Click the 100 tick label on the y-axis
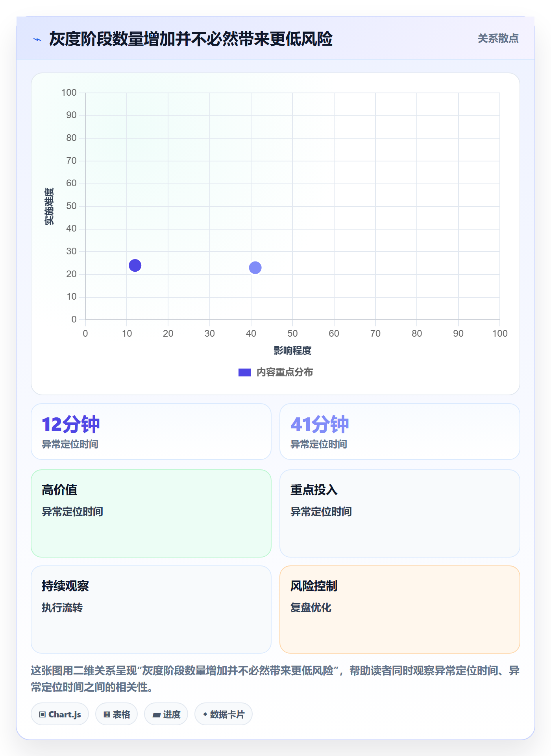Screen dimensions: 551x756 [x=69, y=93]
